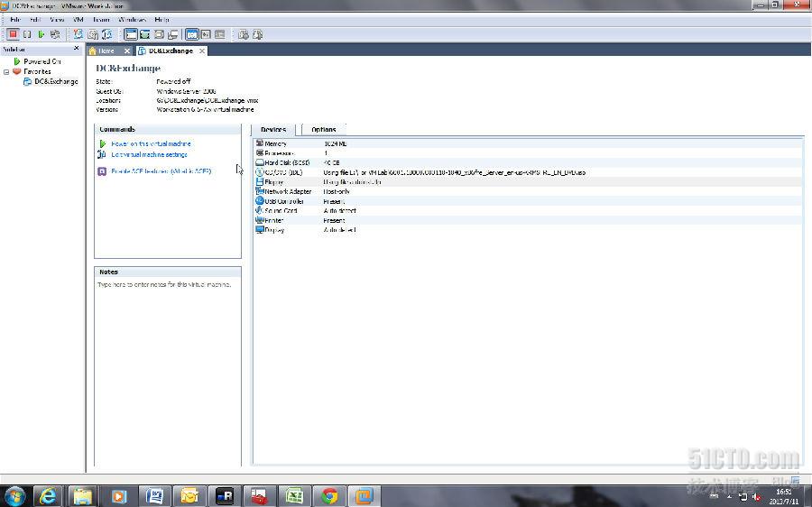Click Power on this virtual machine link
812x507 pixels.
[151, 143]
